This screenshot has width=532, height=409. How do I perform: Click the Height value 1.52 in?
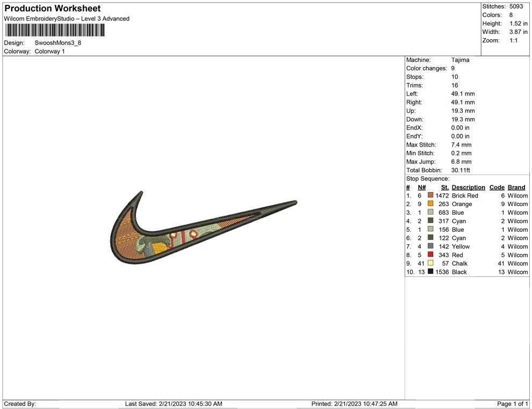519,24
